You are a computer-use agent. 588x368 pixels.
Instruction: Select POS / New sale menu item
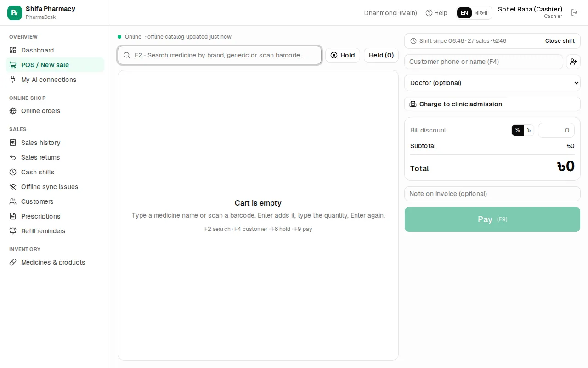point(55,65)
